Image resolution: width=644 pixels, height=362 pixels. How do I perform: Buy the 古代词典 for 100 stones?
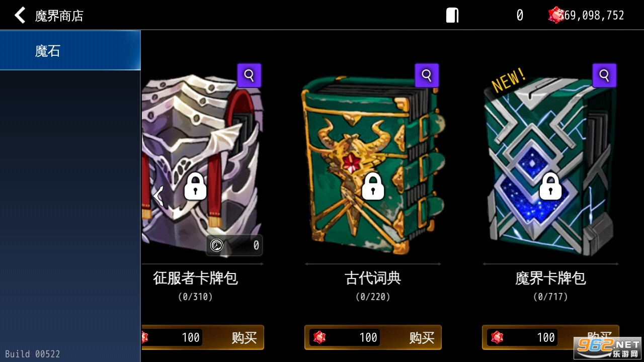(x=373, y=337)
